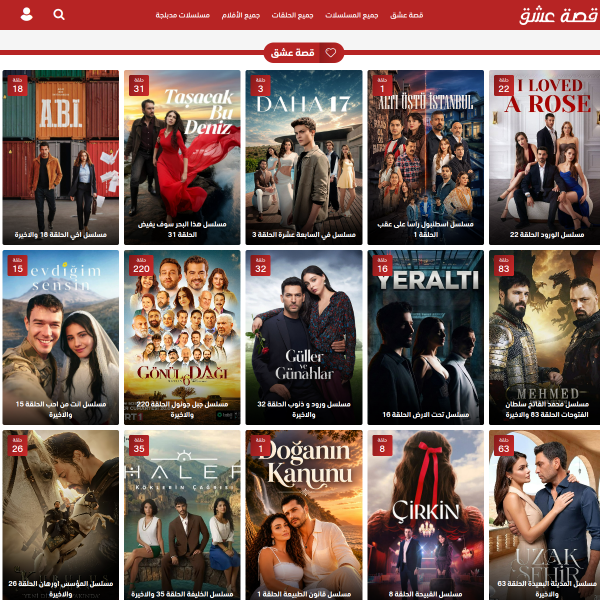Click title مسلسل اسطنبول راسا على عقب
The width and height of the screenshot is (600, 600).
(x=426, y=229)
